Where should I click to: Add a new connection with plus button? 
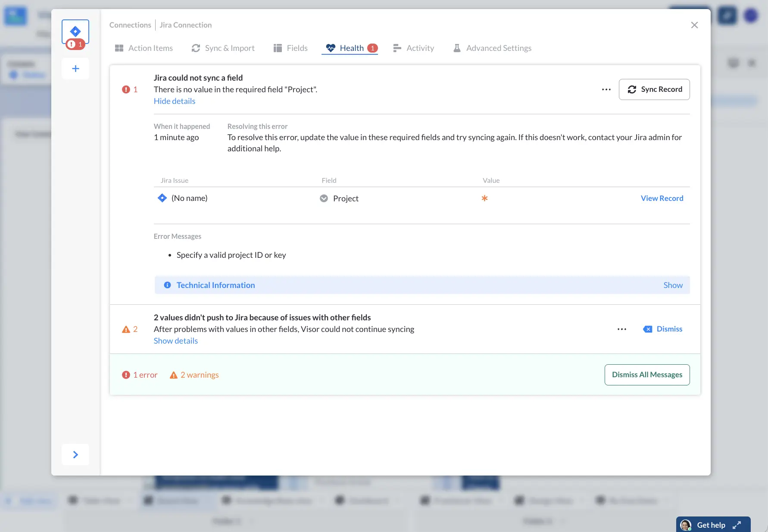(75, 69)
